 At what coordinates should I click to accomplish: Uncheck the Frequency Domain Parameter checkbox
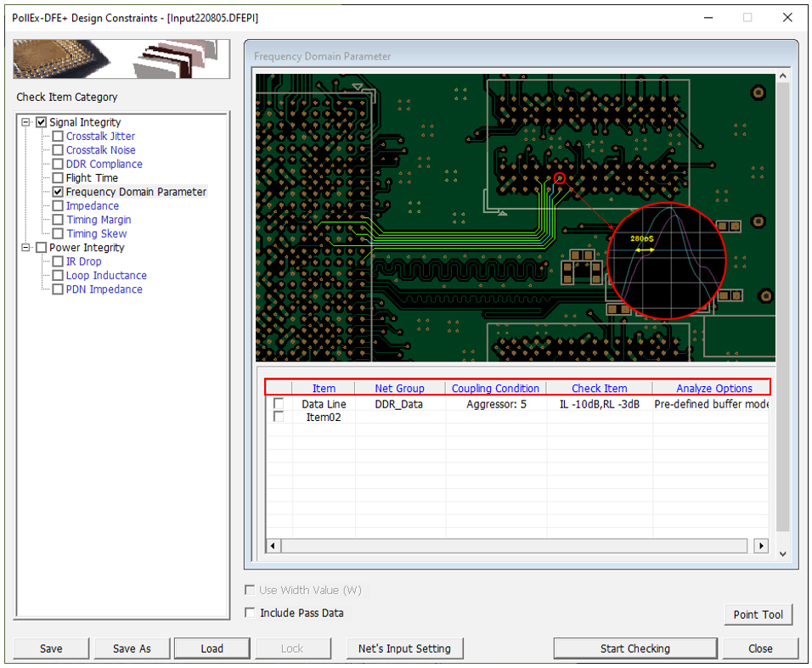[x=58, y=193]
